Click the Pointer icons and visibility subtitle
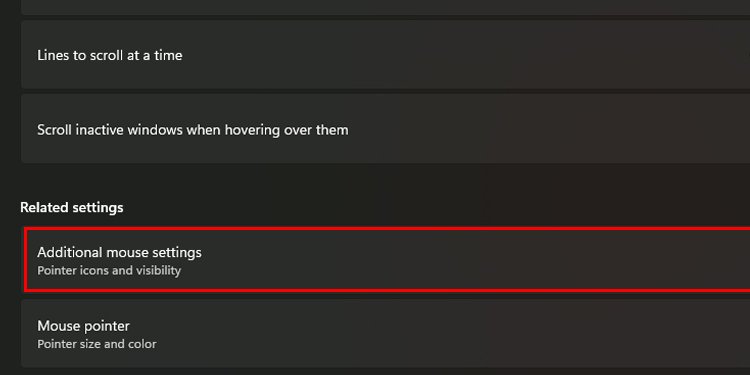 (109, 271)
